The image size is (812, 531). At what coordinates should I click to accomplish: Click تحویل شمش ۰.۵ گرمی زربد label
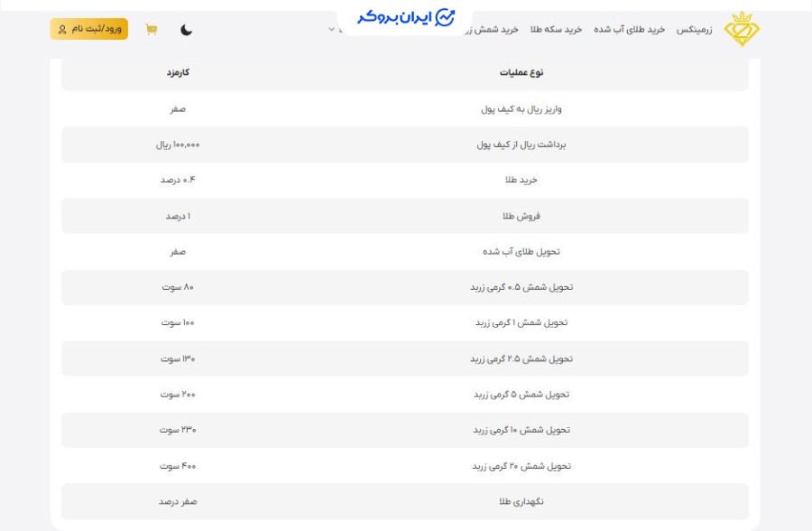point(521,287)
